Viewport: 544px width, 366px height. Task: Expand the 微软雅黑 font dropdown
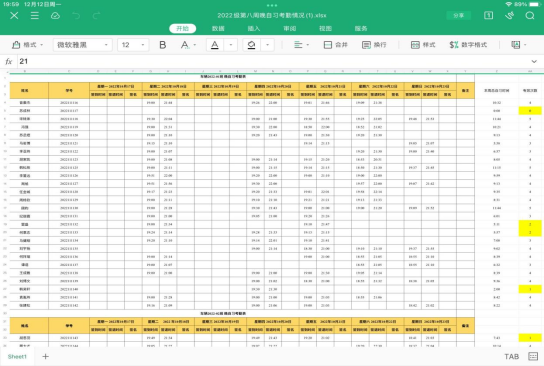tap(83, 45)
